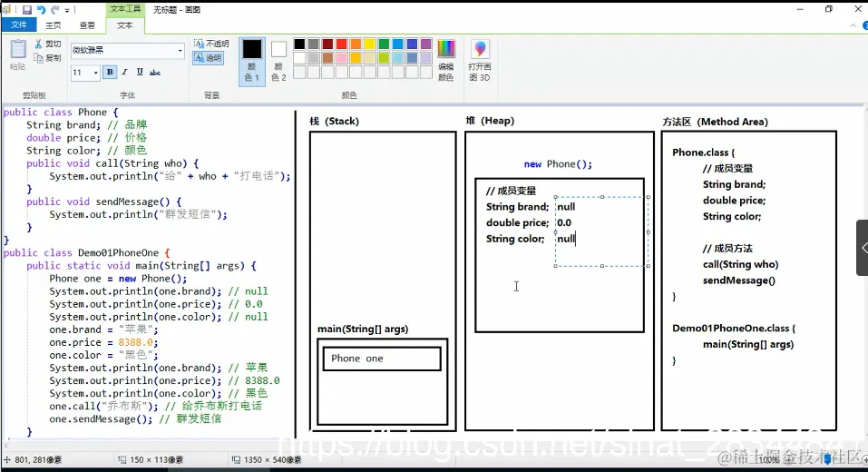The height and width of the screenshot is (472, 868).
Task: Expand the side panel arrow at the right edge
Action: 863,248
